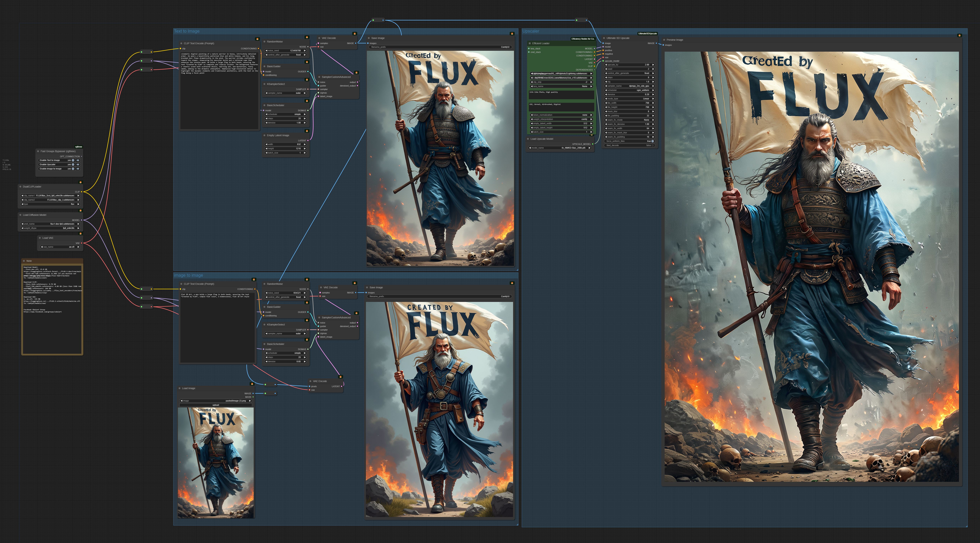Open the type selector showing flux
The width and height of the screenshot is (980, 543).
50,204
